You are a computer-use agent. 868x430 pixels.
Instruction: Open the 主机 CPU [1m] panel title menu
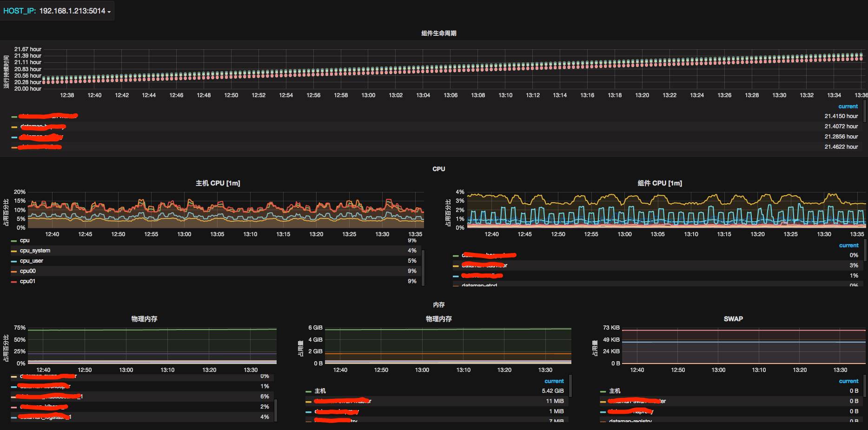pyautogui.click(x=218, y=183)
